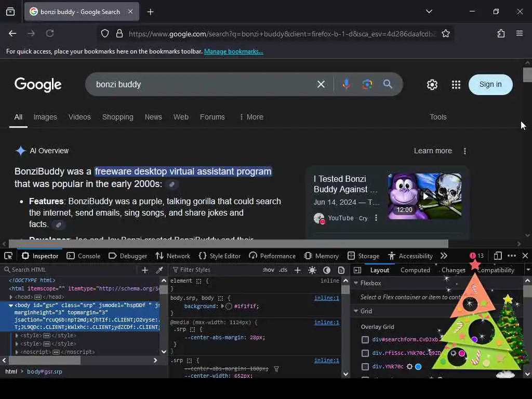Open Google quick settings gear
The height and width of the screenshot is (399, 532).
coord(432,85)
